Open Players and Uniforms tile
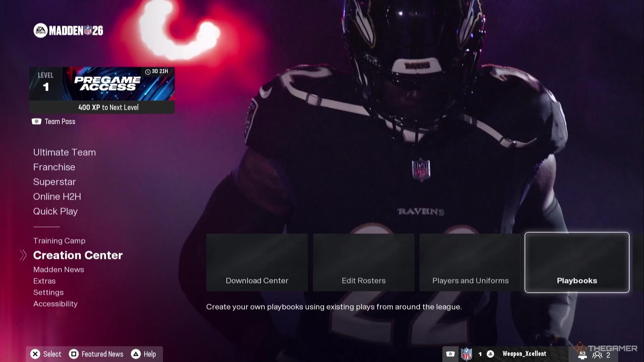 coord(470,262)
